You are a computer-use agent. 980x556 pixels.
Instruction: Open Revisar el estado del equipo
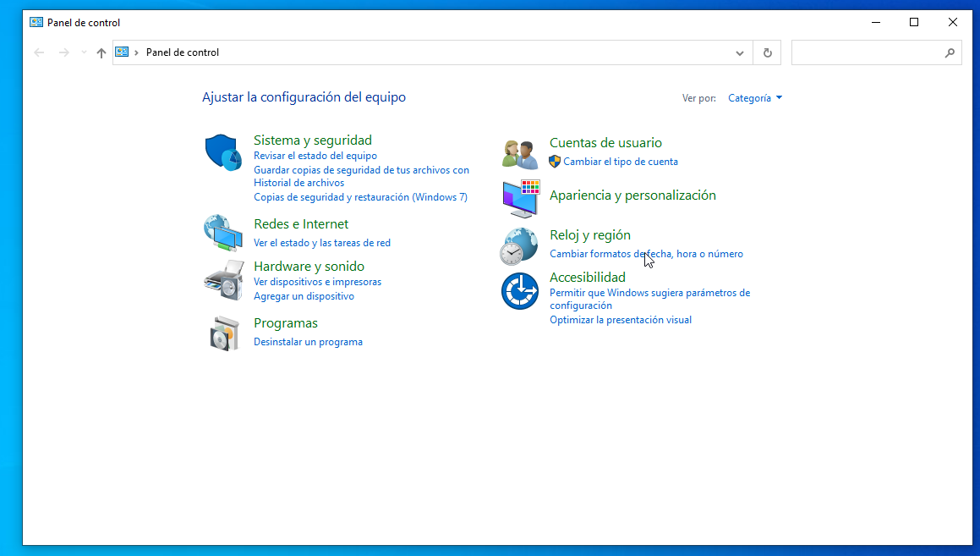(x=315, y=156)
